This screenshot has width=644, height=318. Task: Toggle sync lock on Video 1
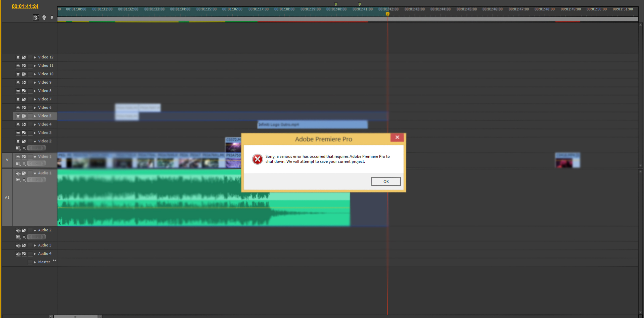(24, 157)
